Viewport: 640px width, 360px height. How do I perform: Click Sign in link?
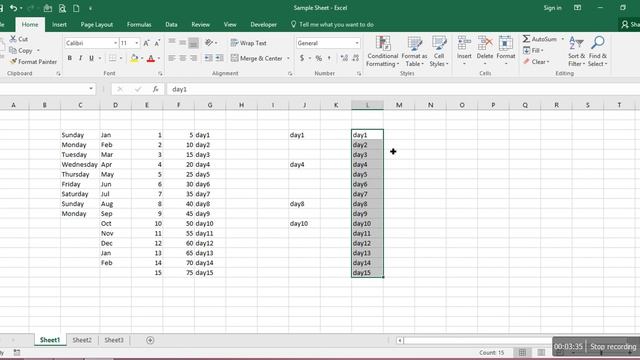552,8
